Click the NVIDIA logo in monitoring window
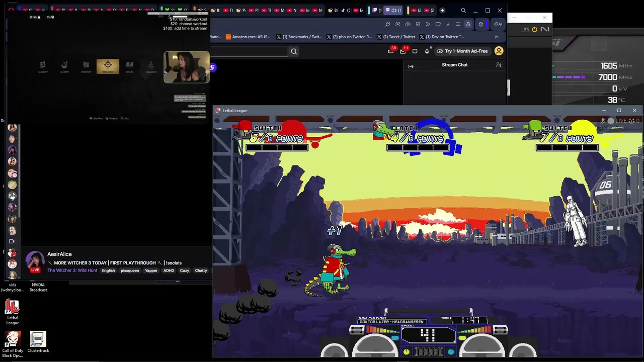 (x=545, y=29)
